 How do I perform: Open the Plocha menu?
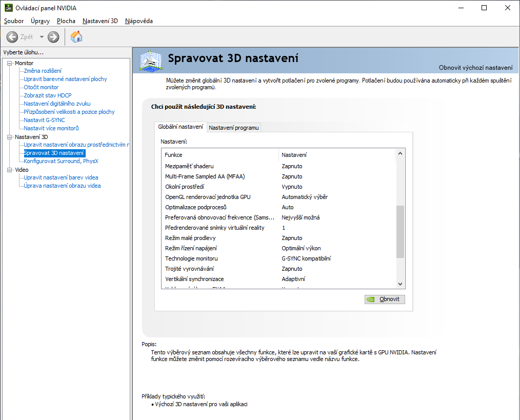point(66,21)
